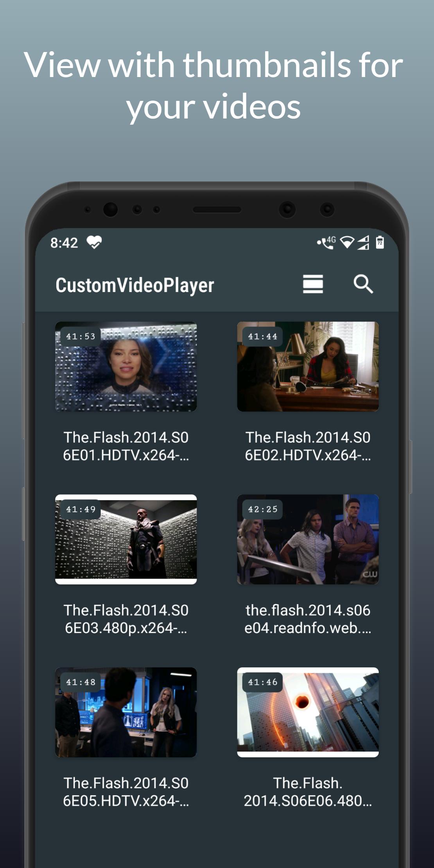Open video search magnifier icon
434x868 pixels.
point(363,284)
